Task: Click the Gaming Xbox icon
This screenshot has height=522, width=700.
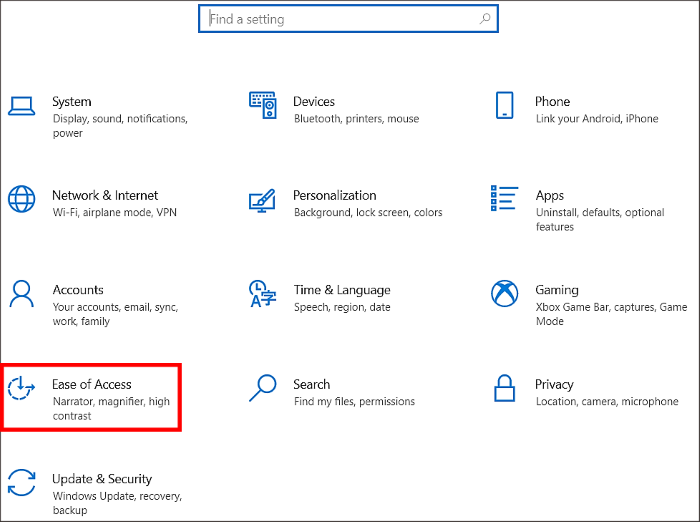Action: pyautogui.click(x=504, y=293)
